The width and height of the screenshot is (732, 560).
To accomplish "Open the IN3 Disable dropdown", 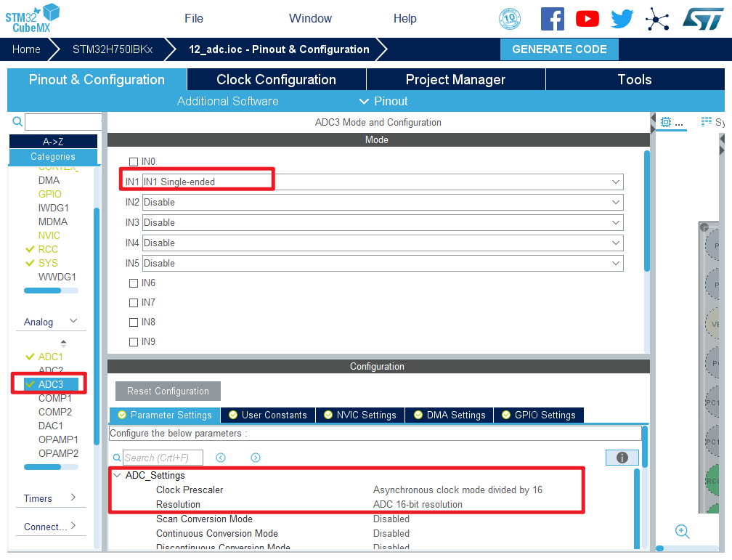I will 616,222.
